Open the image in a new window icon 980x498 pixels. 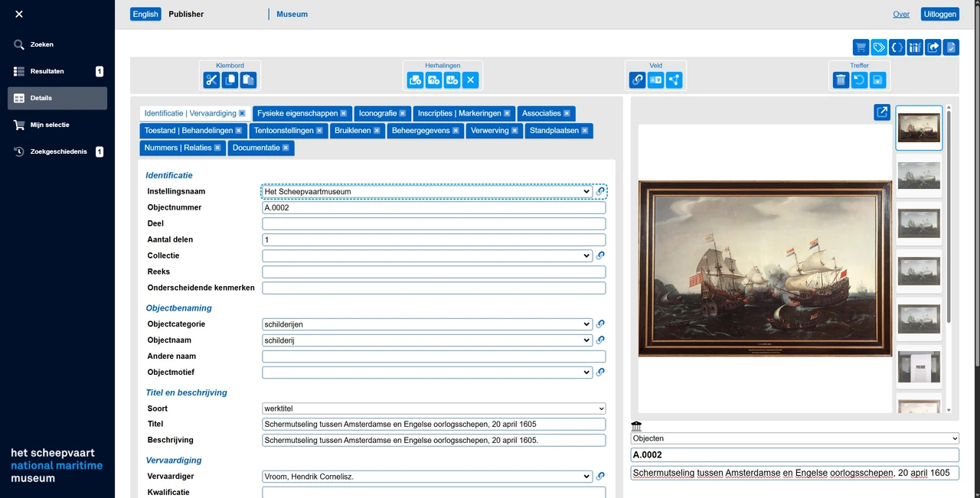pos(882,112)
